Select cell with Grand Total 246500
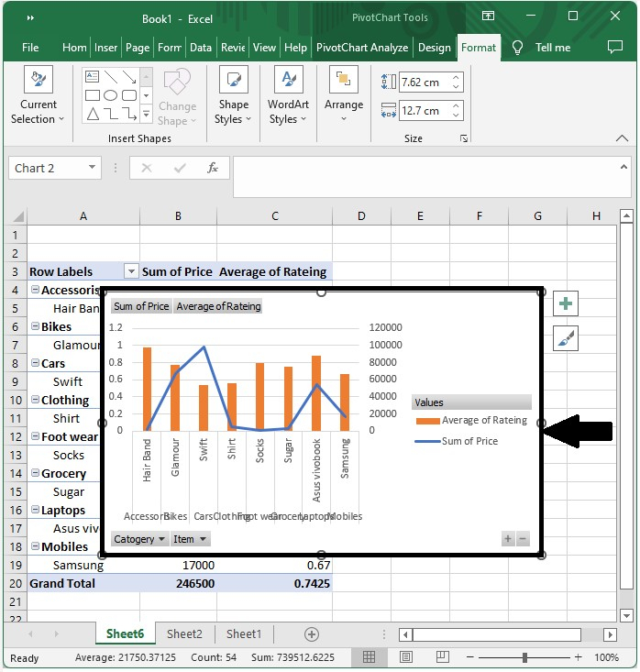This screenshot has width=640, height=672. tap(178, 583)
